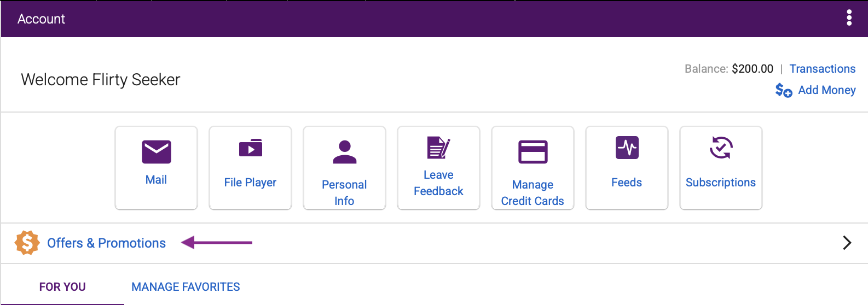Open the Feeds pulse icon
This screenshot has height=305, width=868.
627,148
